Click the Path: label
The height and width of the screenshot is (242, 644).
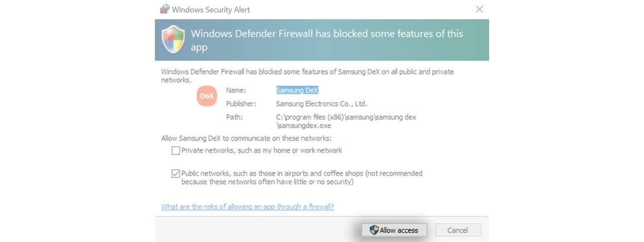(234, 117)
